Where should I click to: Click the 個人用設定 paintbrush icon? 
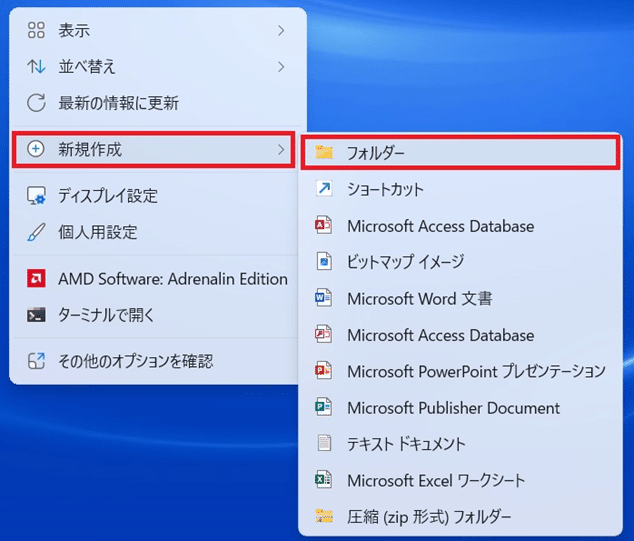(x=36, y=232)
